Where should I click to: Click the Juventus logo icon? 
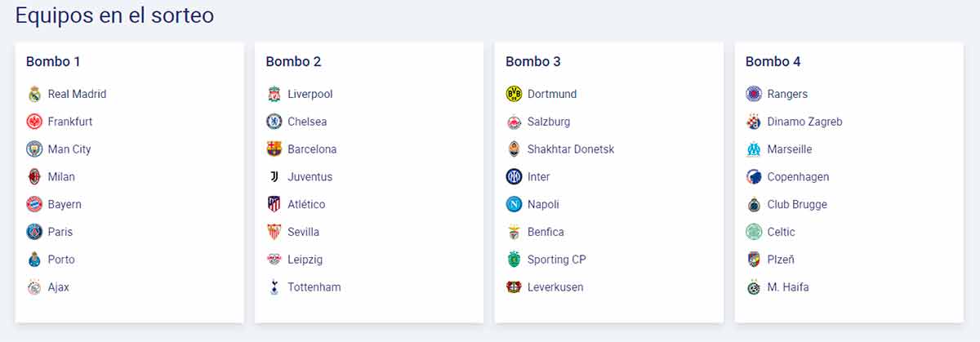tap(274, 177)
